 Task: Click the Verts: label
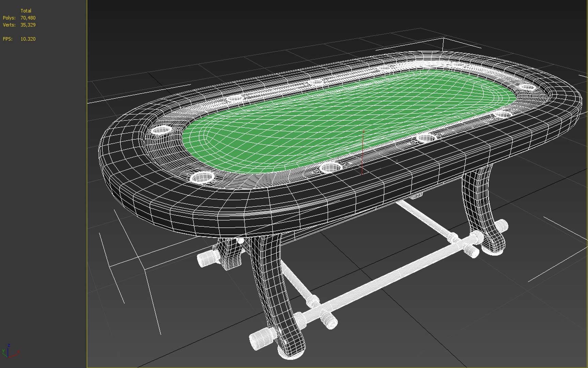(x=9, y=25)
